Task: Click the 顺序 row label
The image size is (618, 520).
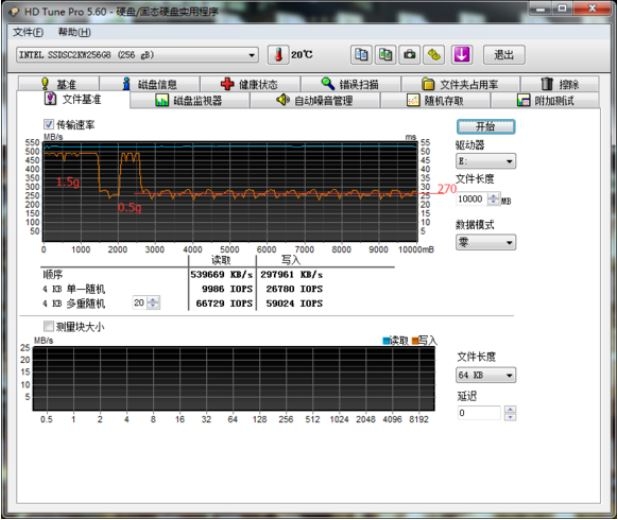Action: (x=52, y=274)
